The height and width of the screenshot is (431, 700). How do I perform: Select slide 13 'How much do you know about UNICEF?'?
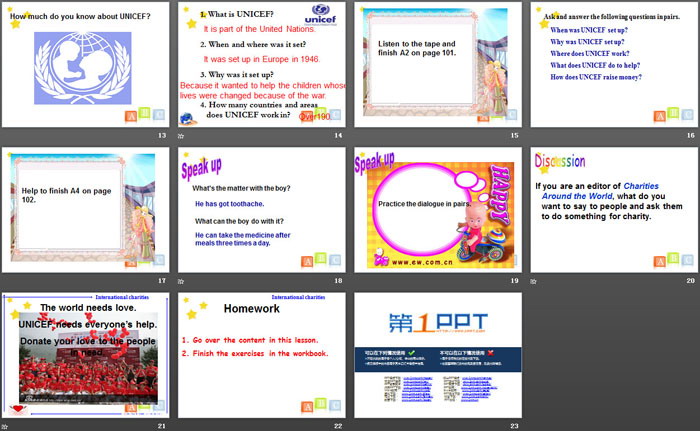tap(85, 65)
